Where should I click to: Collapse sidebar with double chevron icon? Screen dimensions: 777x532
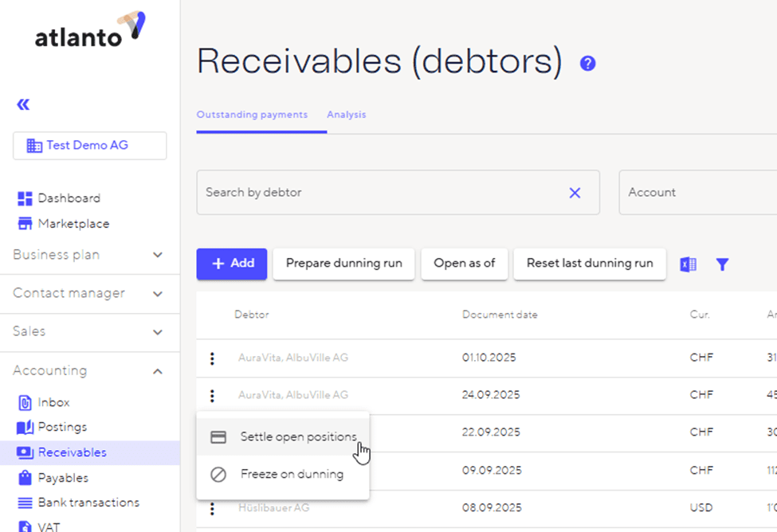(23, 104)
